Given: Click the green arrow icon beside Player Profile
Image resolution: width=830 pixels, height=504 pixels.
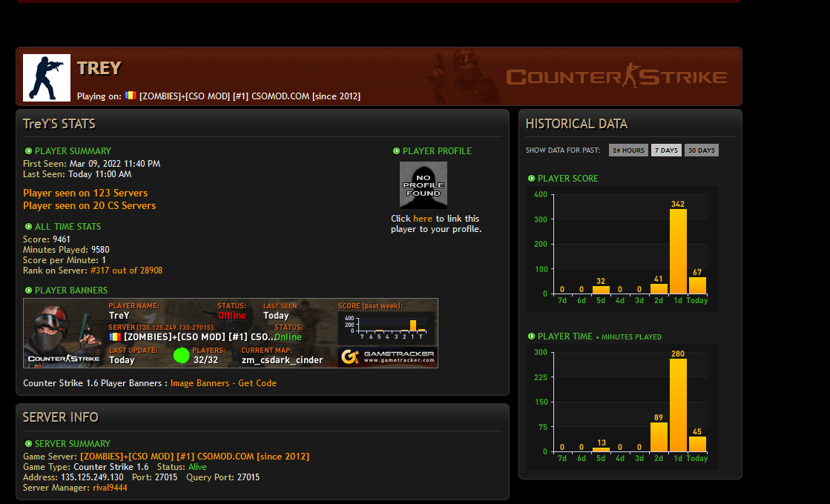Looking at the screenshot, I should 397,151.
